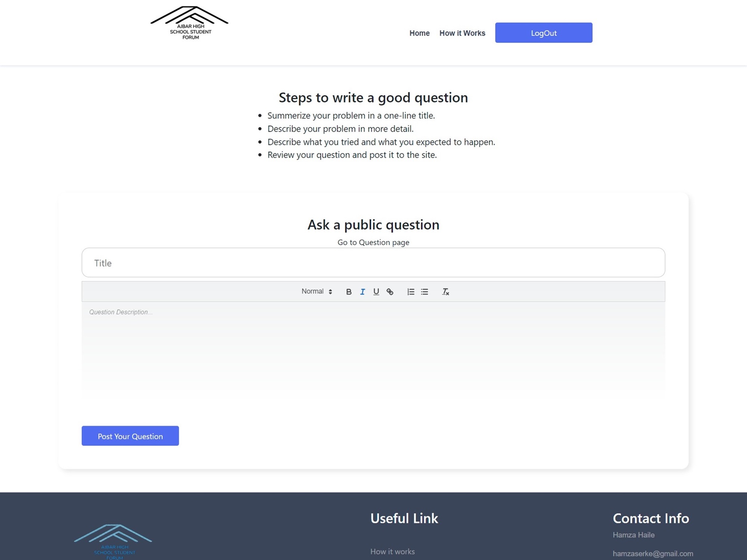The height and width of the screenshot is (560, 747).
Task: Click the Ajbar High School header logo
Action: [189, 23]
